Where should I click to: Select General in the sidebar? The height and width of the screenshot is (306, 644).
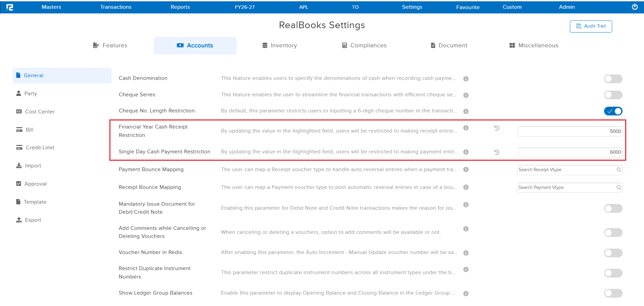click(x=62, y=75)
